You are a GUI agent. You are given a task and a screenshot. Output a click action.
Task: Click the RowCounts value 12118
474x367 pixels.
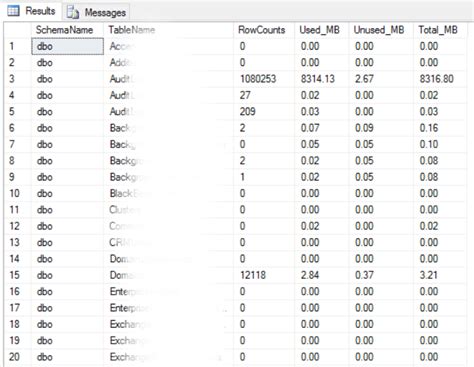click(253, 275)
